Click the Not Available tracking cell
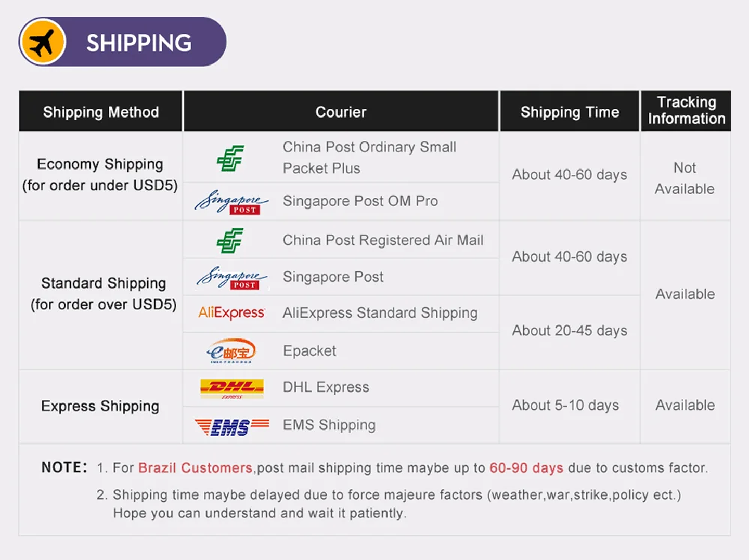 coord(685,178)
